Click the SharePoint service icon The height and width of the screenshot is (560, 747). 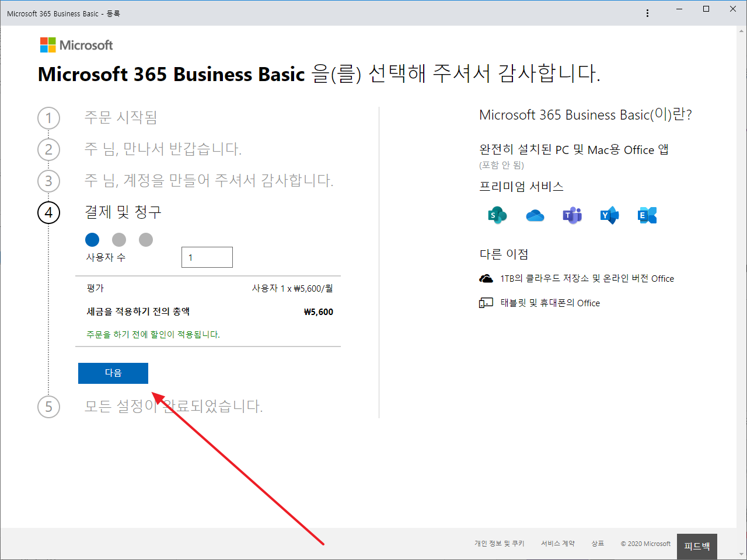pos(497,215)
